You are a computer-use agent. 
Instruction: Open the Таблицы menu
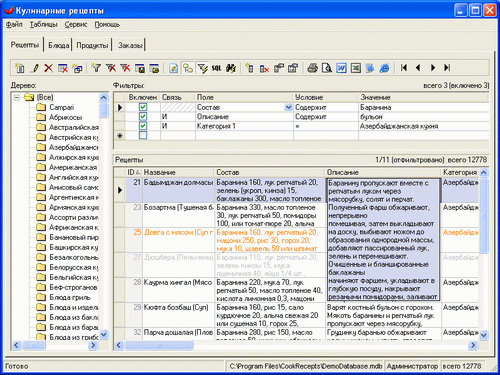[x=44, y=24]
